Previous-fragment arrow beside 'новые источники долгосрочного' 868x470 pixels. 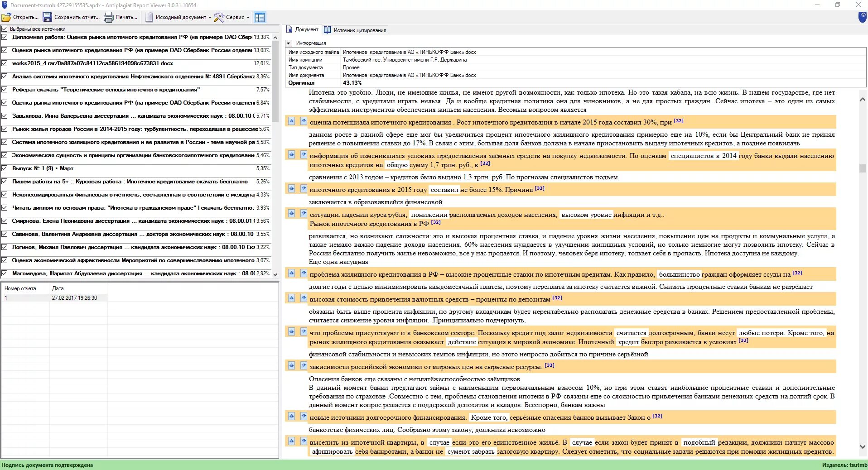pos(292,416)
